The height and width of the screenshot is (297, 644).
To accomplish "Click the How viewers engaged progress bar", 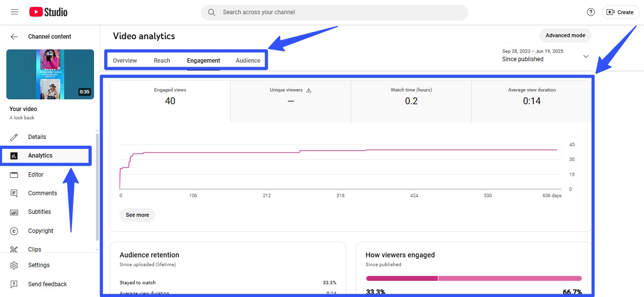I will (x=473, y=278).
